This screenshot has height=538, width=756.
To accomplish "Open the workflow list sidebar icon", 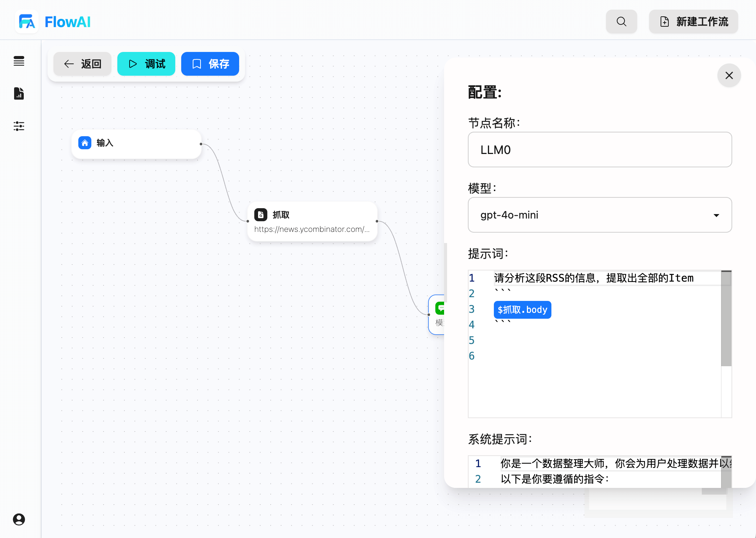I will 19,61.
